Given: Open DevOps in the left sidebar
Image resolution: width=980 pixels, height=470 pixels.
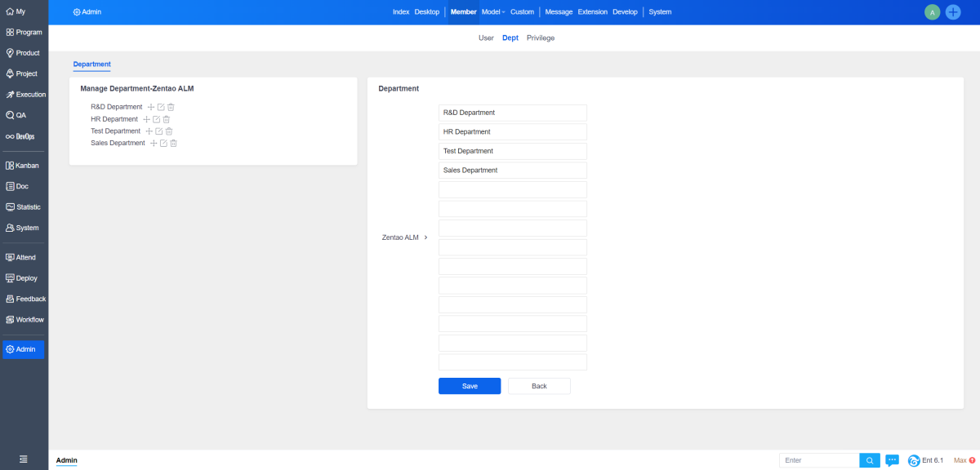Looking at the screenshot, I should tap(23, 136).
